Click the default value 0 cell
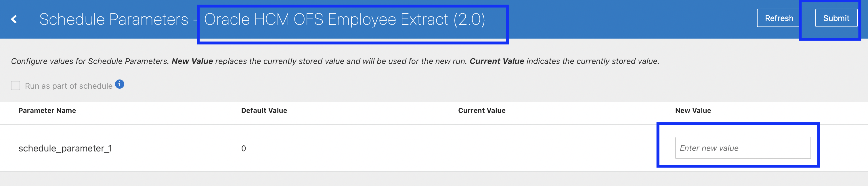This screenshot has width=868, height=186. tap(244, 148)
